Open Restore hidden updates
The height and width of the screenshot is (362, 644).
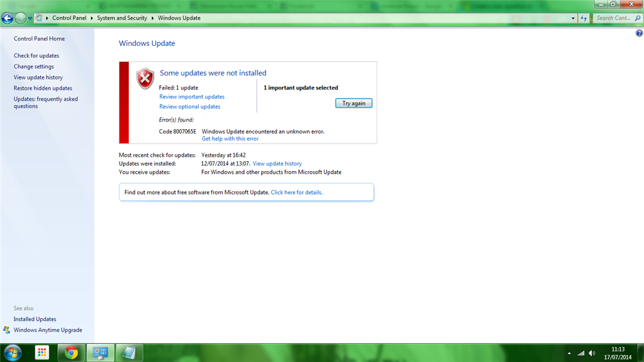pyautogui.click(x=43, y=88)
